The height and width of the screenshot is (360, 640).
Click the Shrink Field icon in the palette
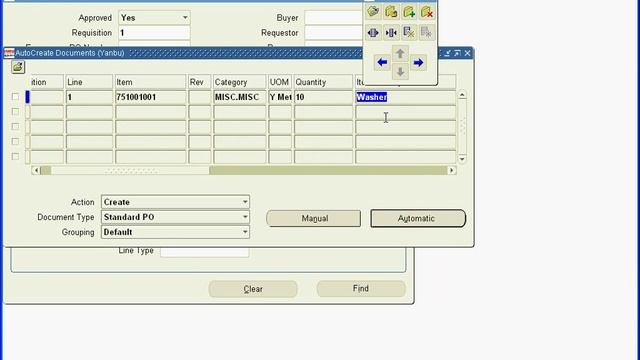tap(391, 33)
